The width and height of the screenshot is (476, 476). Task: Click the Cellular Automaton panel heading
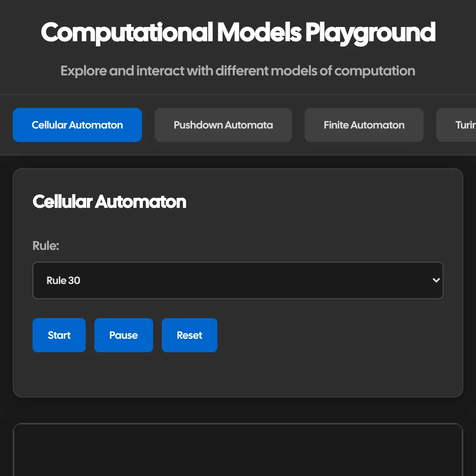point(109,202)
